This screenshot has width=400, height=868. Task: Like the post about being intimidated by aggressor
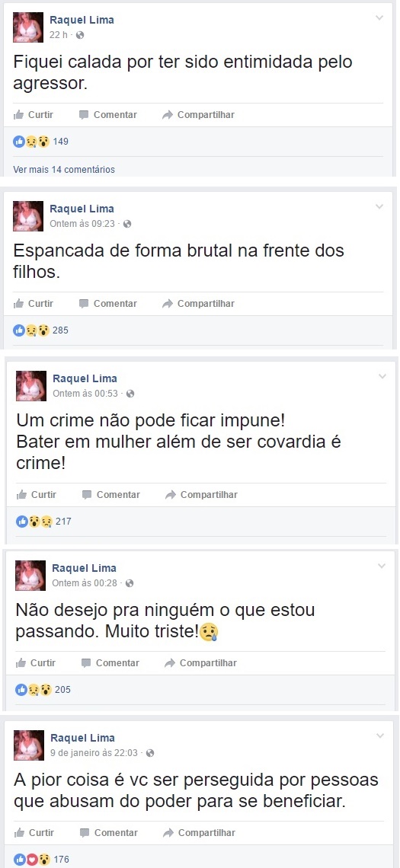(34, 115)
